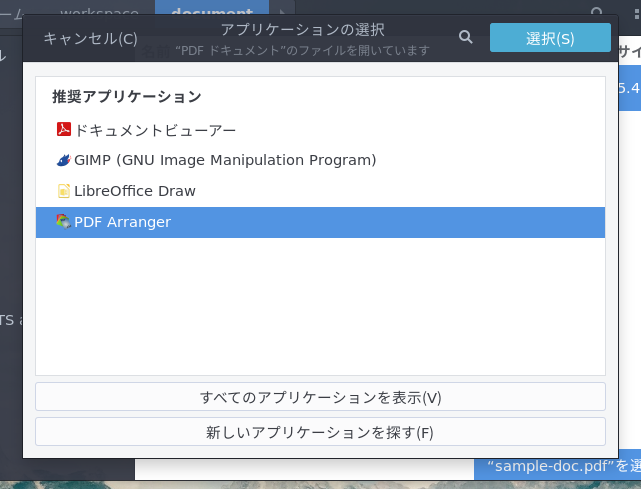Confirm with the 選択(S) button
Image resolution: width=641 pixels, height=489 pixels.
click(550, 38)
